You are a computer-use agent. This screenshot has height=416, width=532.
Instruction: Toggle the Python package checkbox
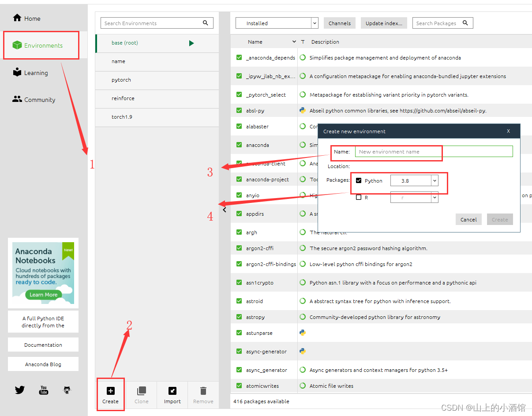click(359, 180)
